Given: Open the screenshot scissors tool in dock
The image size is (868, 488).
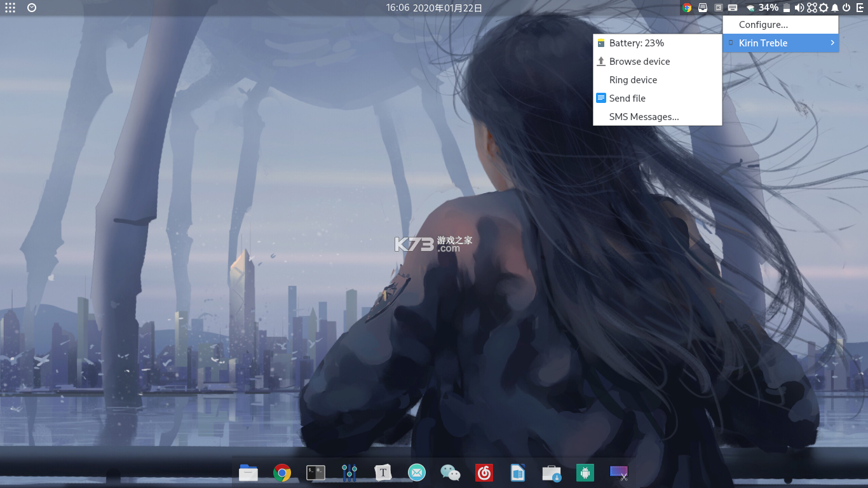Looking at the screenshot, I should tap(619, 473).
